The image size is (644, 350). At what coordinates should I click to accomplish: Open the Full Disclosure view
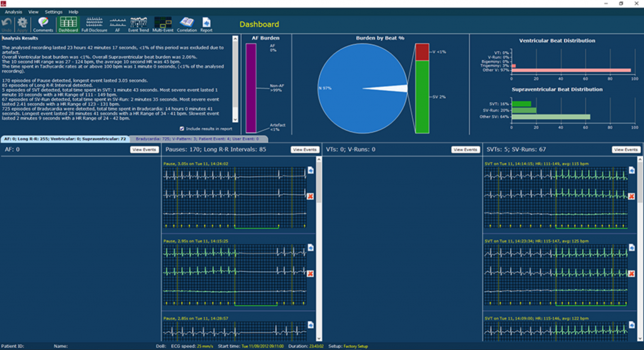tap(92, 25)
